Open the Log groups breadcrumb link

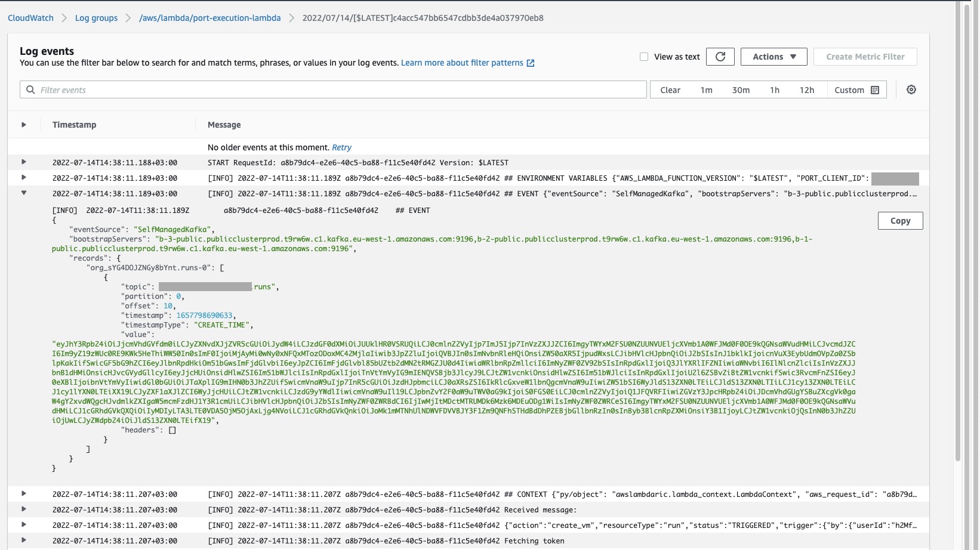tap(95, 18)
